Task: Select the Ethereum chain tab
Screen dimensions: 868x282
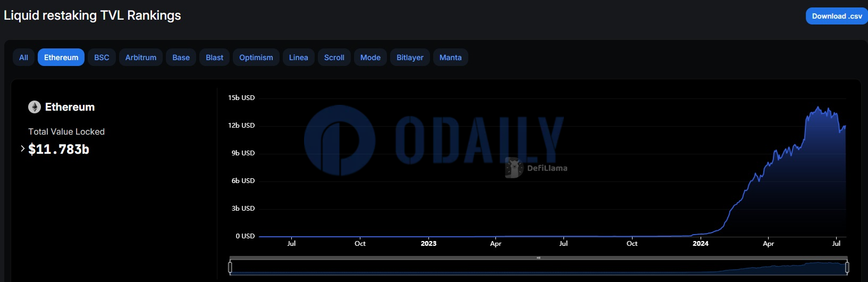Action: tap(61, 57)
